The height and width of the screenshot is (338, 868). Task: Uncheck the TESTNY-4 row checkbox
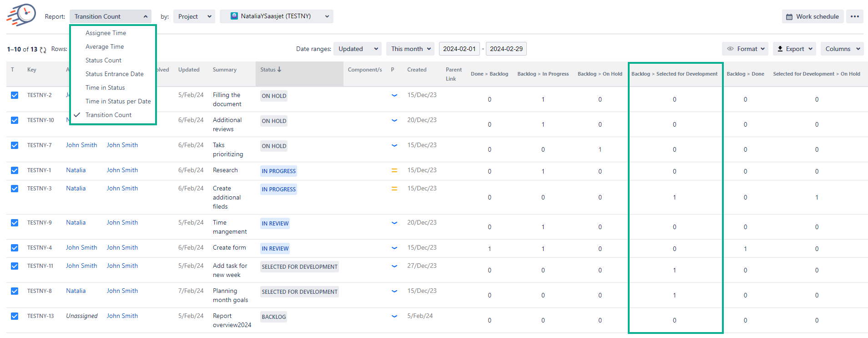pyautogui.click(x=15, y=248)
